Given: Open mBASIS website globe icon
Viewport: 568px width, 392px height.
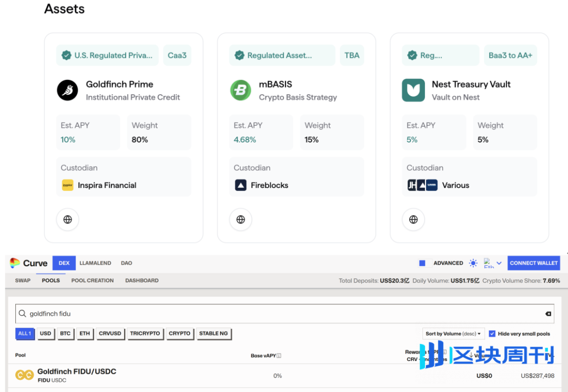Looking at the screenshot, I should coord(240,219).
